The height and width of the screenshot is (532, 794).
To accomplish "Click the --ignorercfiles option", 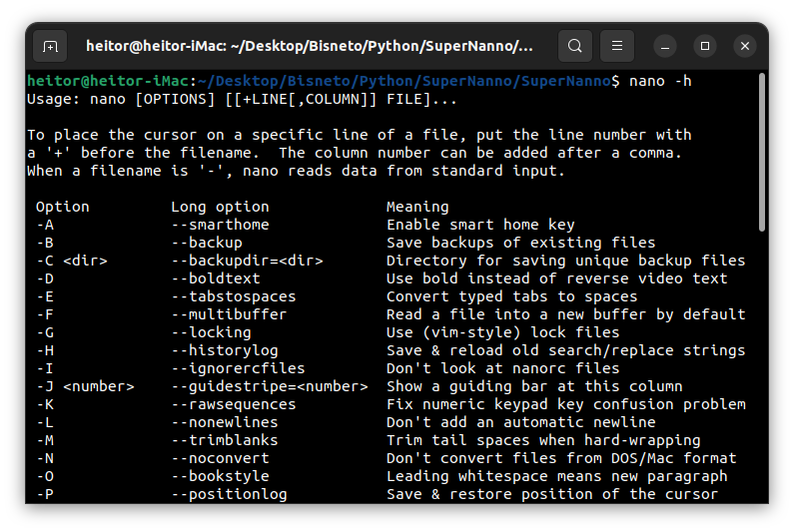I will tap(238, 368).
